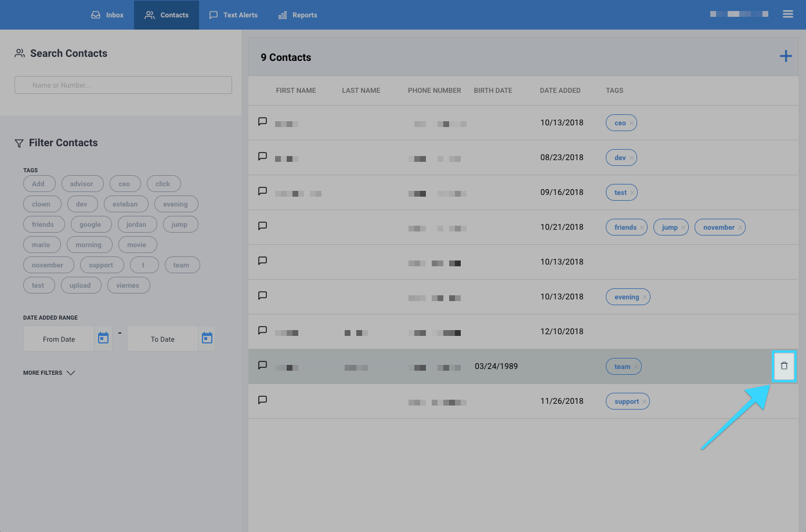
Task: Remove team tag from contact row
Action: tap(636, 367)
